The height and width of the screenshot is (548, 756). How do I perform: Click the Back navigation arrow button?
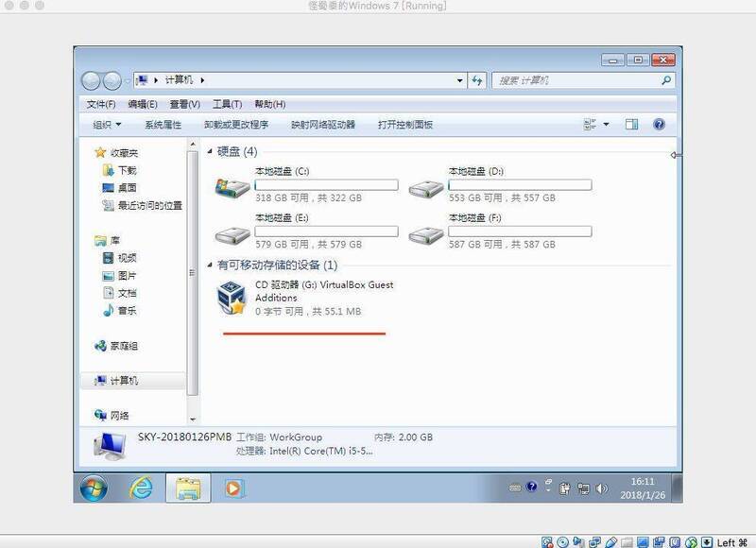[92, 81]
